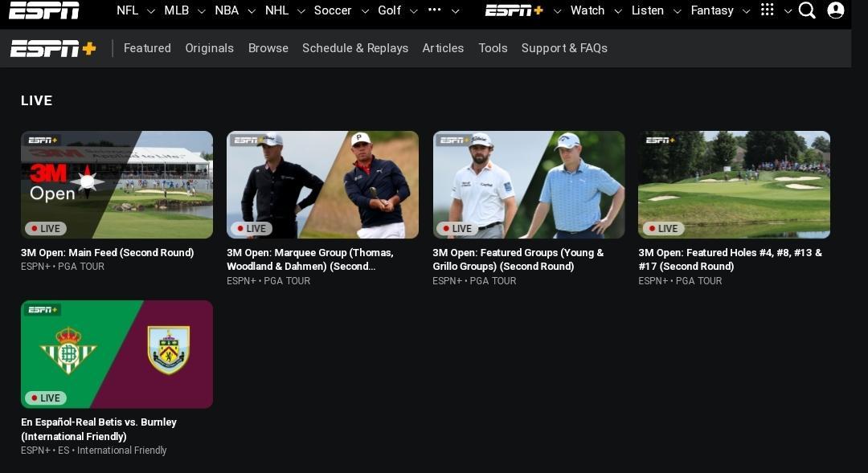The image size is (868, 473).
Task: Open the user profile icon
Action: [835, 10]
